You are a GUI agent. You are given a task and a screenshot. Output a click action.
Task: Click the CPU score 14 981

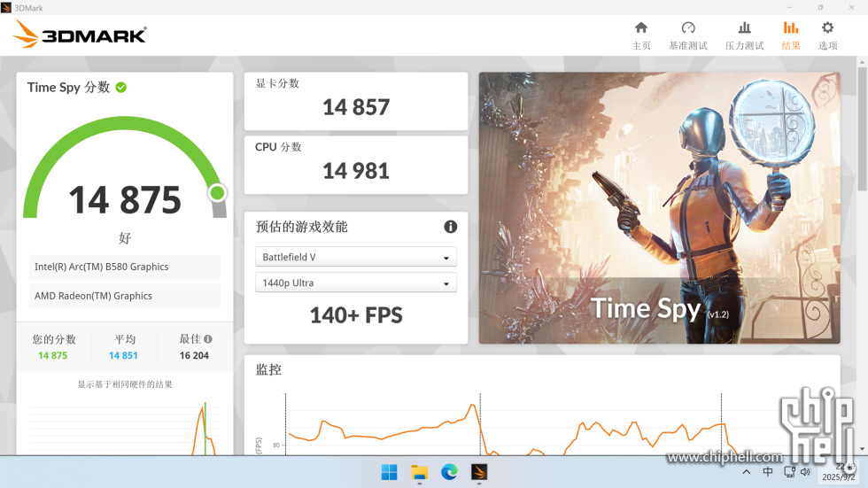click(356, 171)
